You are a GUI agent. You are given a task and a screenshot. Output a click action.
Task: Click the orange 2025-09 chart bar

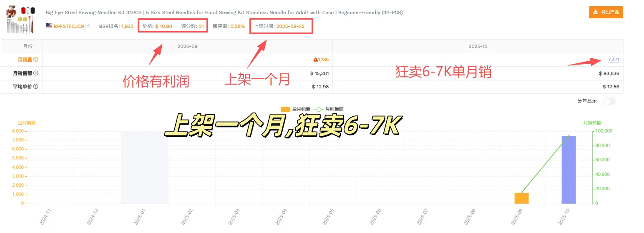pyautogui.click(x=521, y=198)
